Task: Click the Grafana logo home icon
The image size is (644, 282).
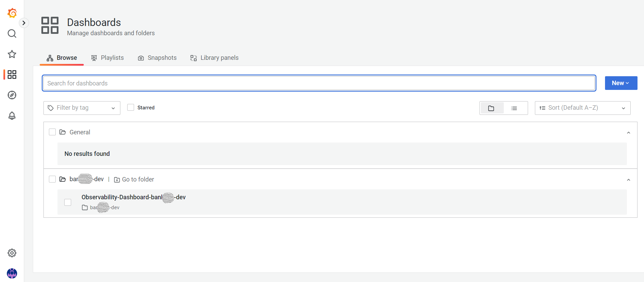Action: [12, 13]
